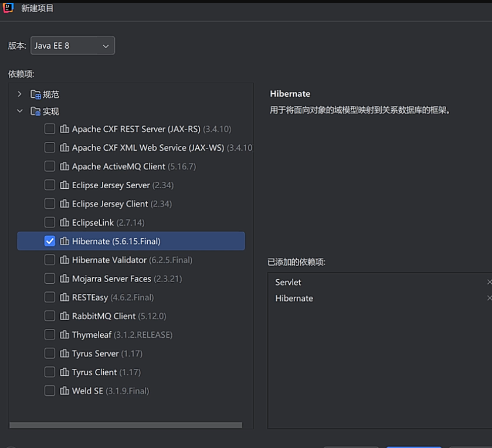
Task: Click library icon beside Eclipse Jersey Client
Action: point(65,203)
